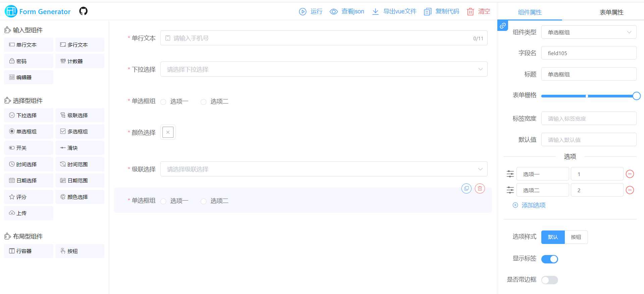Add the 开关 switch component
This screenshot has width=644, height=294.
click(x=29, y=148)
